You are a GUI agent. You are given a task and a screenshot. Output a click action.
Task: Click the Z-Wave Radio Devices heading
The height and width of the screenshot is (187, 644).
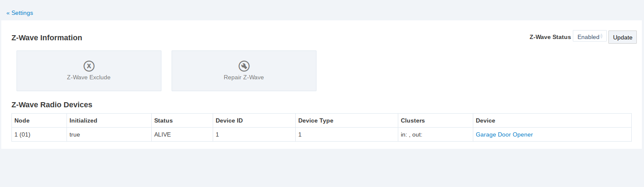click(52, 104)
